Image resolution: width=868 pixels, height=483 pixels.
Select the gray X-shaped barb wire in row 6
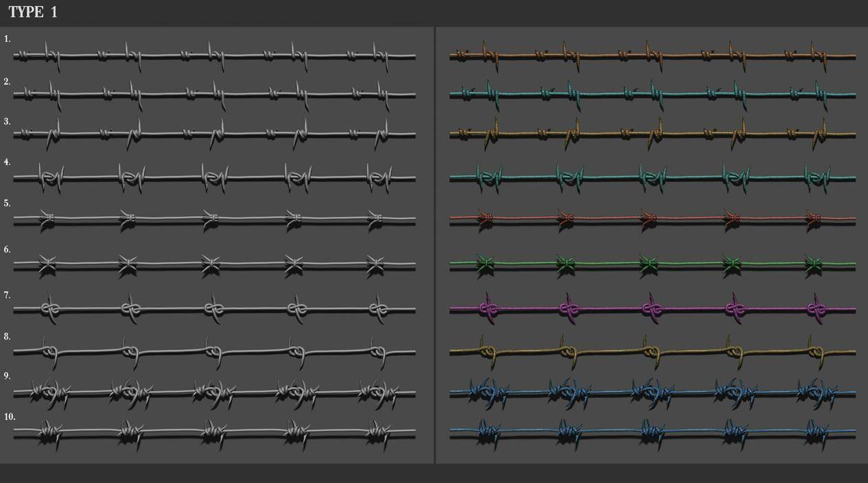click(214, 263)
